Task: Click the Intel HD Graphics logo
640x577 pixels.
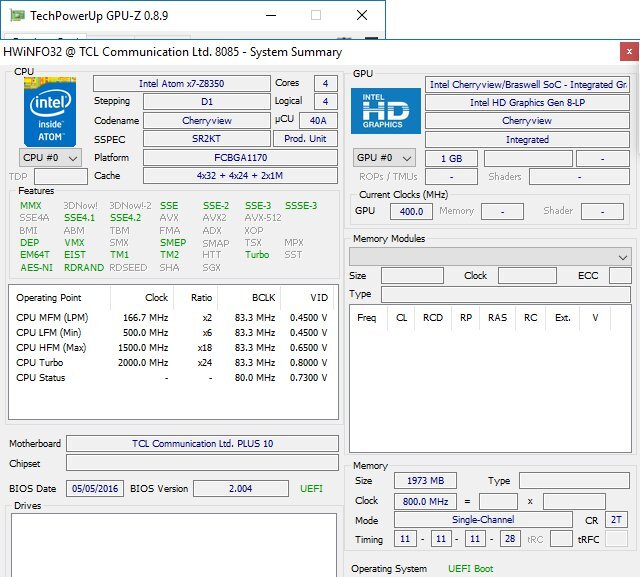Action: 384,112
